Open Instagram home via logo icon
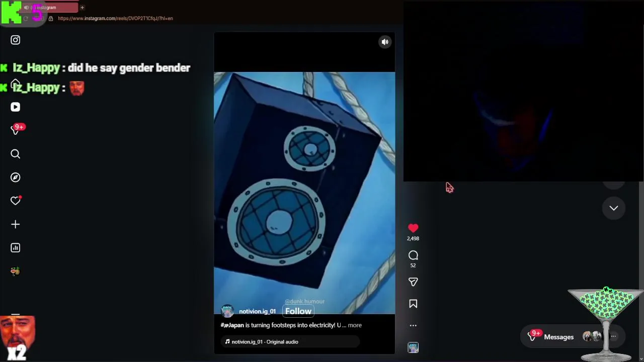The image size is (644, 362). click(x=15, y=40)
